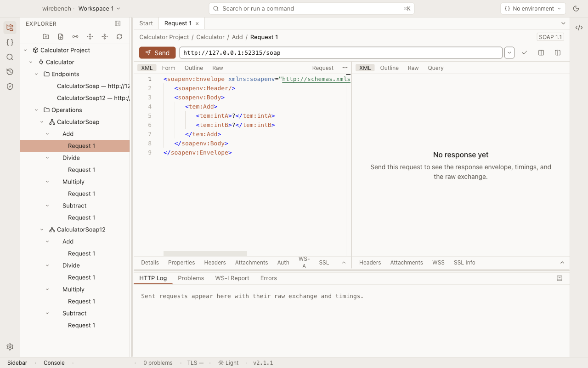This screenshot has width=588, height=368.
Task: Click the SOAP 1.1 version badge
Action: (550, 37)
